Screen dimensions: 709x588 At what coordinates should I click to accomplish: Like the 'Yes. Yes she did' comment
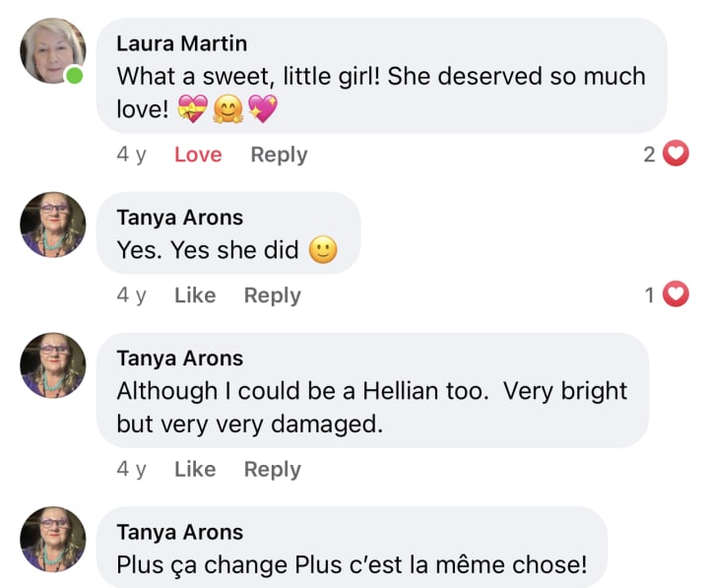point(195,295)
